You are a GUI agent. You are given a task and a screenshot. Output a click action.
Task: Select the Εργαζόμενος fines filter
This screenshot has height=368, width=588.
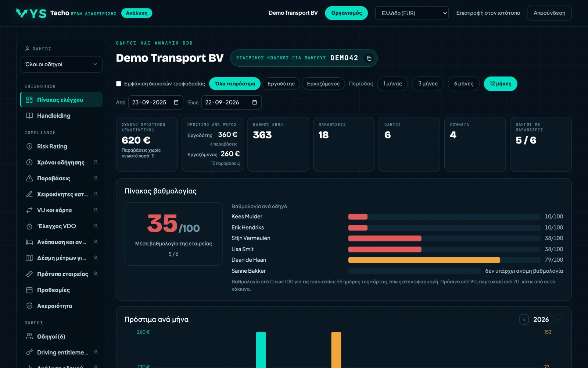(323, 84)
